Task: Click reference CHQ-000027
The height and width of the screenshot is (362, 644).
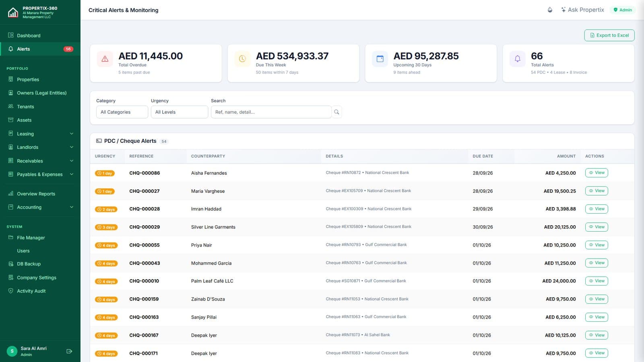Action: [x=144, y=191]
